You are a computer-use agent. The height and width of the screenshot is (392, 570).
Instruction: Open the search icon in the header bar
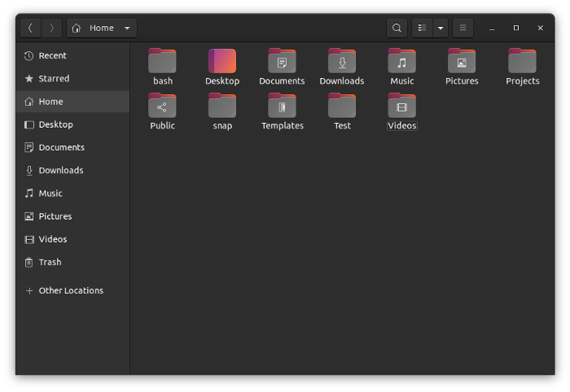pos(397,28)
